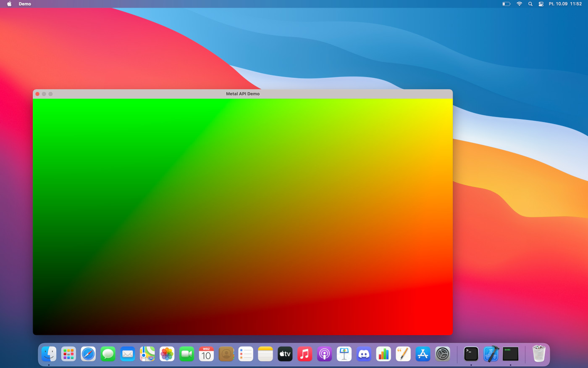This screenshot has width=588, height=368.
Task: Open the Notes app
Action: point(265,354)
